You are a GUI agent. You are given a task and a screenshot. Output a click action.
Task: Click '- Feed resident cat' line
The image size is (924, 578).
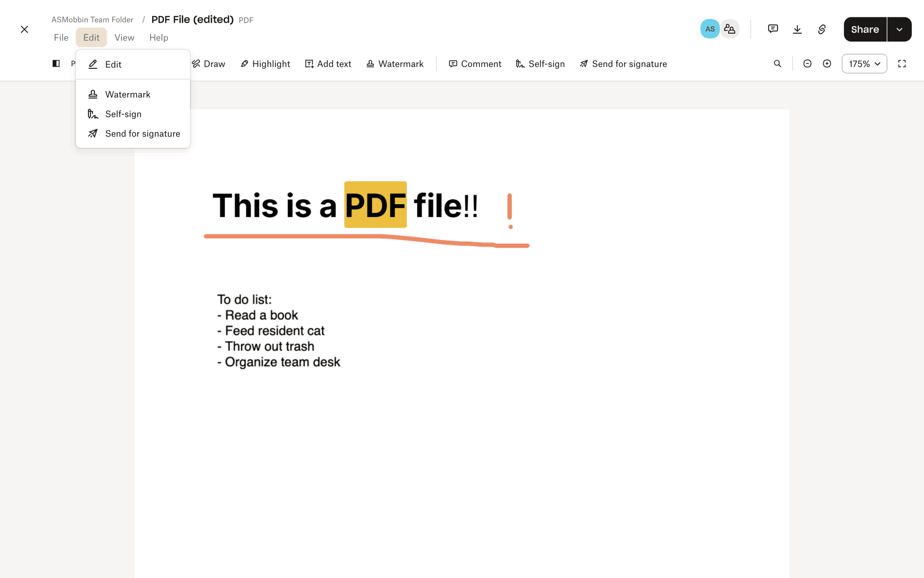pyautogui.click(x=270, y=331)
